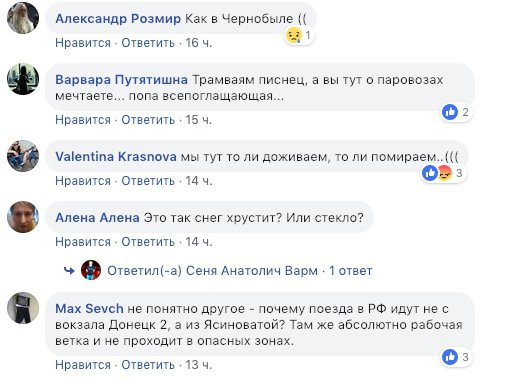Screen dimensions: 507x384
Task: Click Сеня Анатолич Варм's small avatar
Action: (91, 270)
